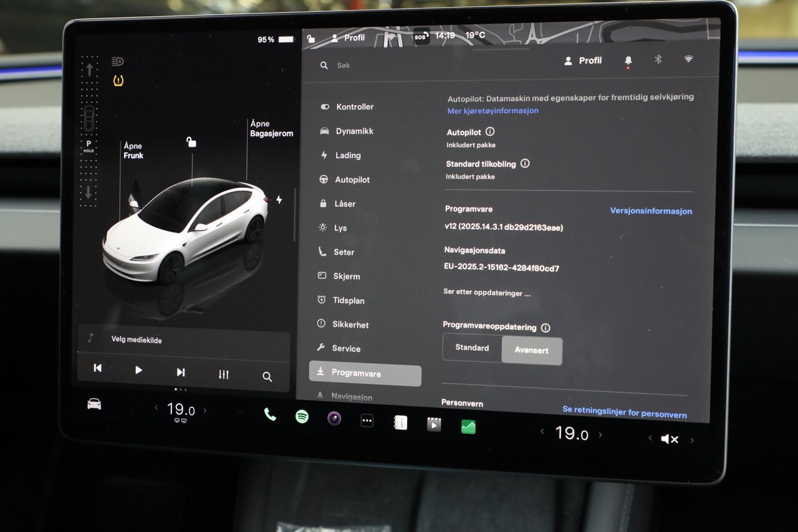
Task: Open the Theater app icon
Action: [434, 424]
